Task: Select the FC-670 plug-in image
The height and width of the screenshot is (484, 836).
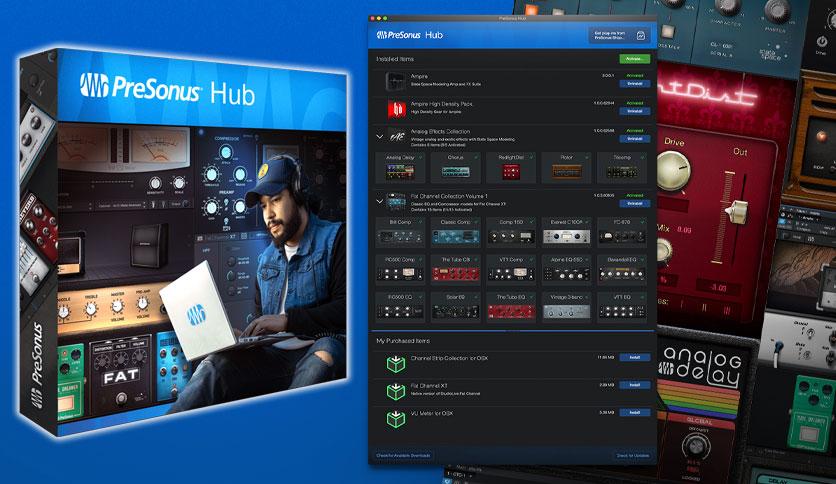Action: coord(622,236)
